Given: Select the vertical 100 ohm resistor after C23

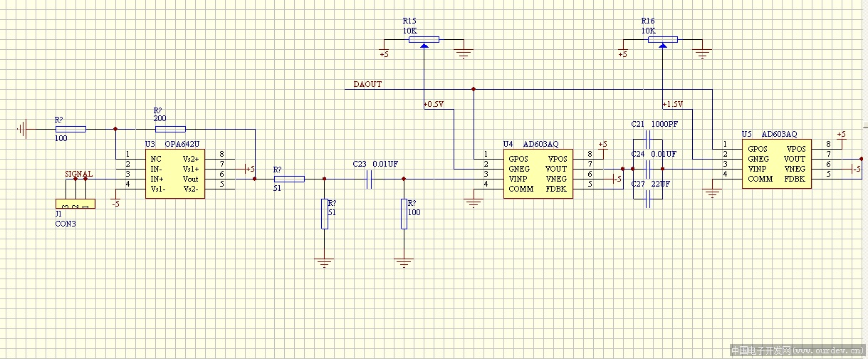Looking at the screenshot, I should click(x=404, y=214).
